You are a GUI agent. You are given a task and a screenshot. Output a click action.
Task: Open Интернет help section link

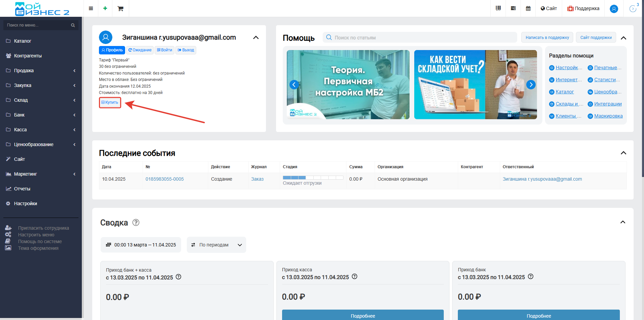tap(569, 80)
